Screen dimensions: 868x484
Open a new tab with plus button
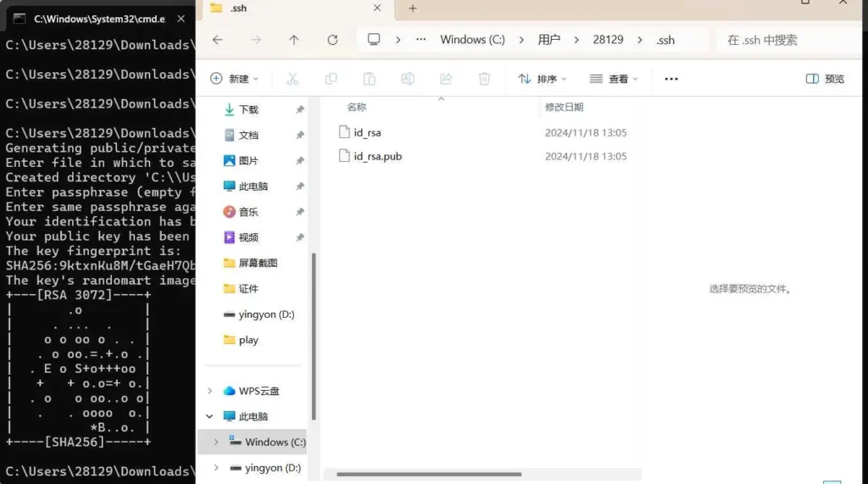(x=413, y=8)
